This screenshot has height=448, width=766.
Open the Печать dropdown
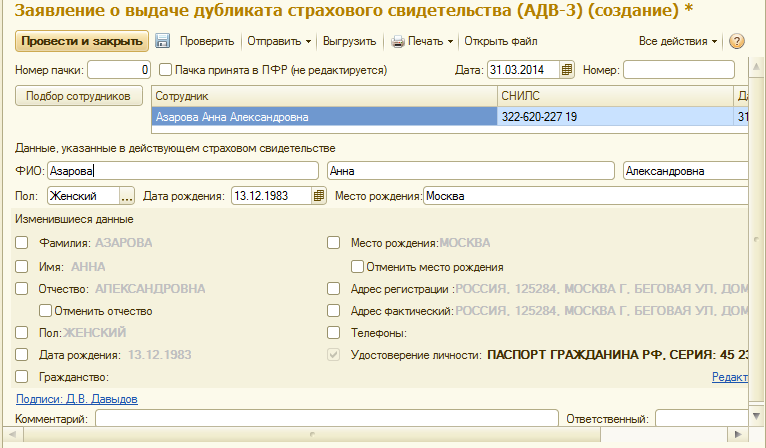coord(430,41)
